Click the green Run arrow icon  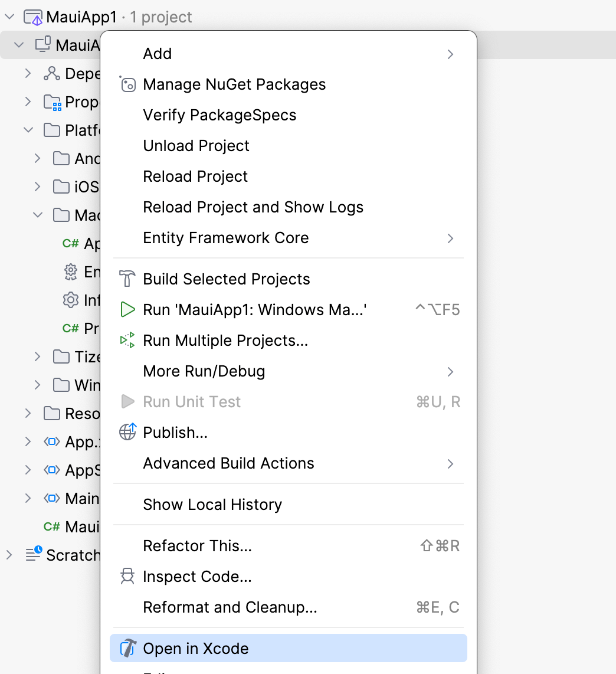point(127,309)
